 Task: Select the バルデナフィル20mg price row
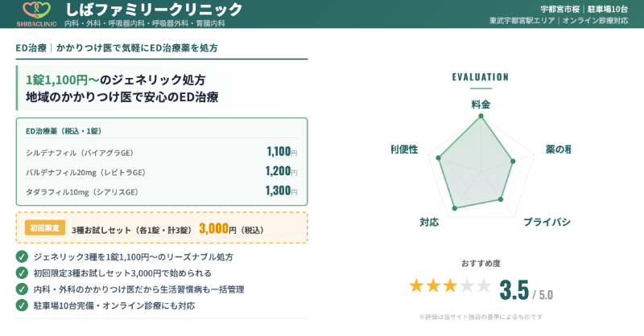click(x=161, y=171)
